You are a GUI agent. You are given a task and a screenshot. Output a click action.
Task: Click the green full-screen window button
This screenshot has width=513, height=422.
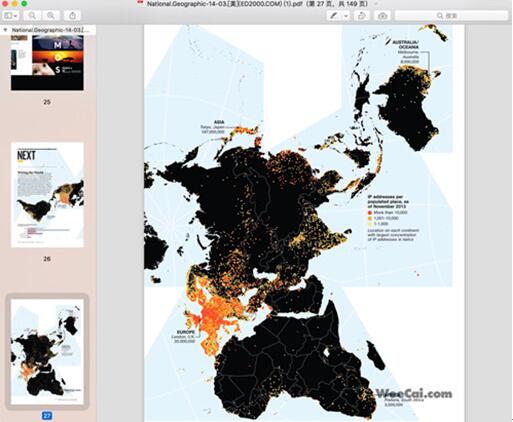coord(24,4)
